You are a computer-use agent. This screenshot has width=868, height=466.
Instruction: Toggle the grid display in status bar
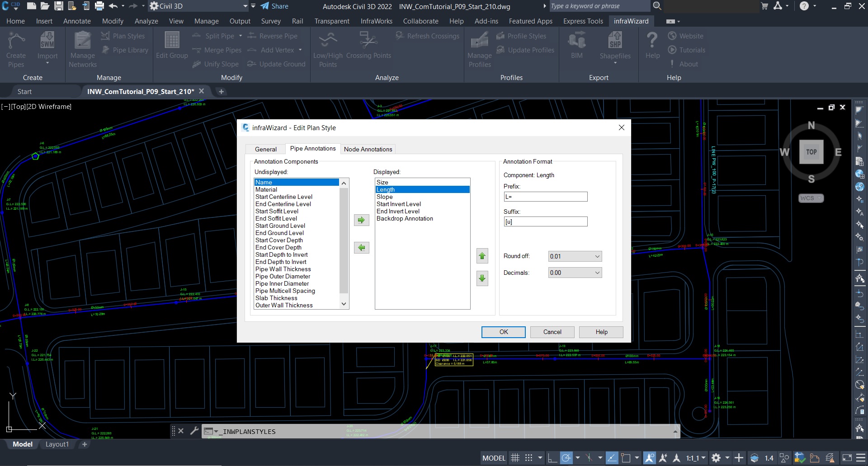(515, 458)
